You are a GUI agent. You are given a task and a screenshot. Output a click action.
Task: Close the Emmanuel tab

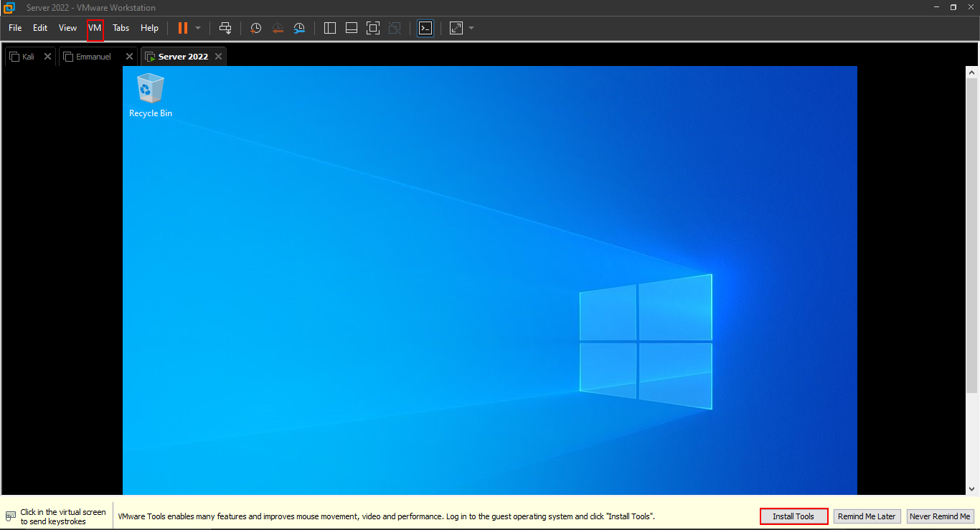pos(129,57)
